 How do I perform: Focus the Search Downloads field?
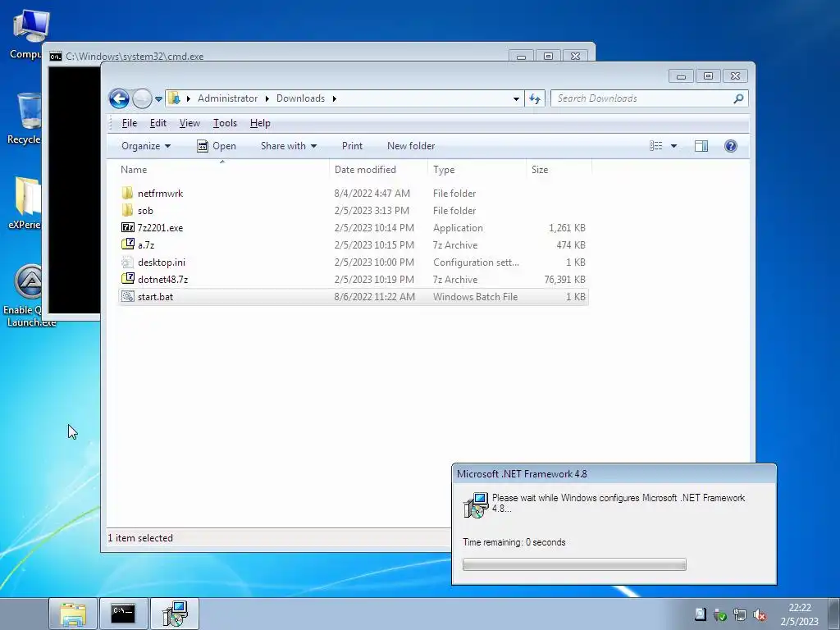(x=641, y=98)
